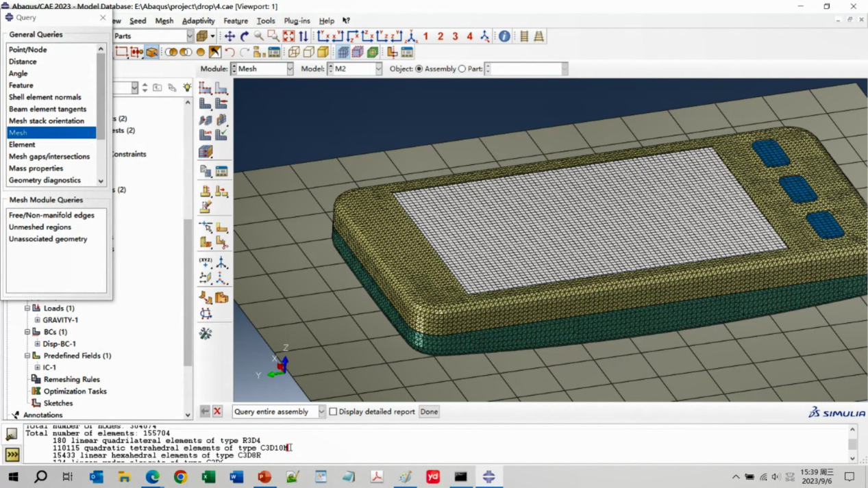Screen dimensions: 868x488
Task: Select the Pan View tool
Action: pyautogui.click(x=230, y=36)
